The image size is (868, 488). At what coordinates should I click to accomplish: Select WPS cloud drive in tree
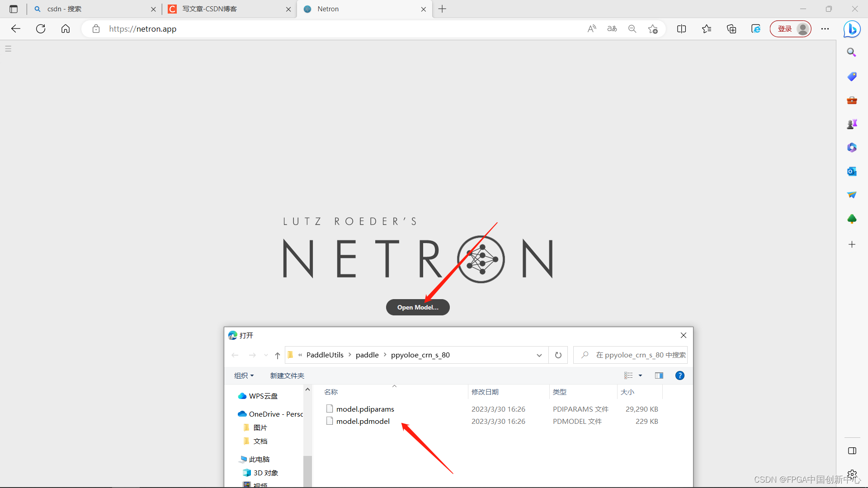pos(258,396)
